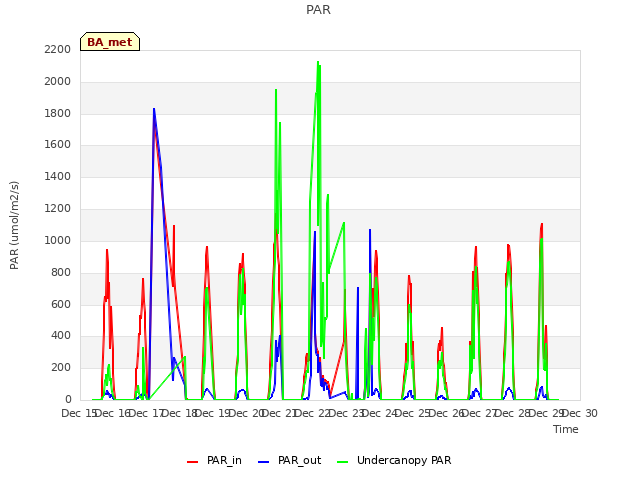
Task: Click the Dec 15 x-axis label
Action: tap(79, 413)
